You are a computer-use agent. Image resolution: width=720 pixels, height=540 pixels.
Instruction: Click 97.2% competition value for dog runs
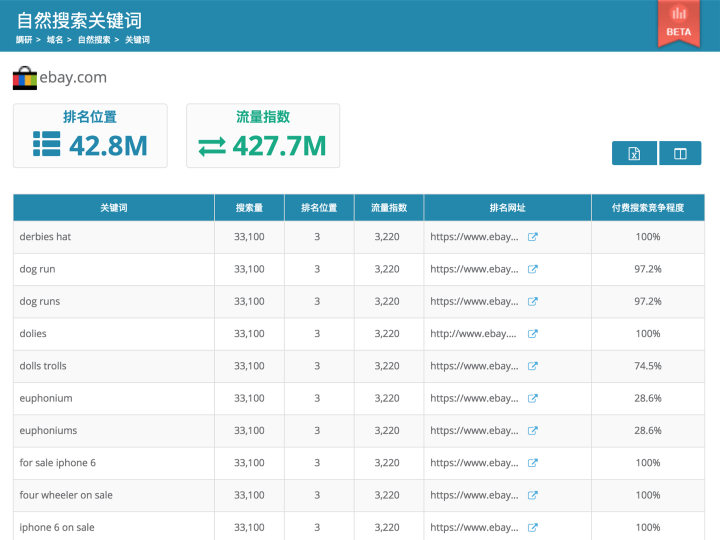648,302
